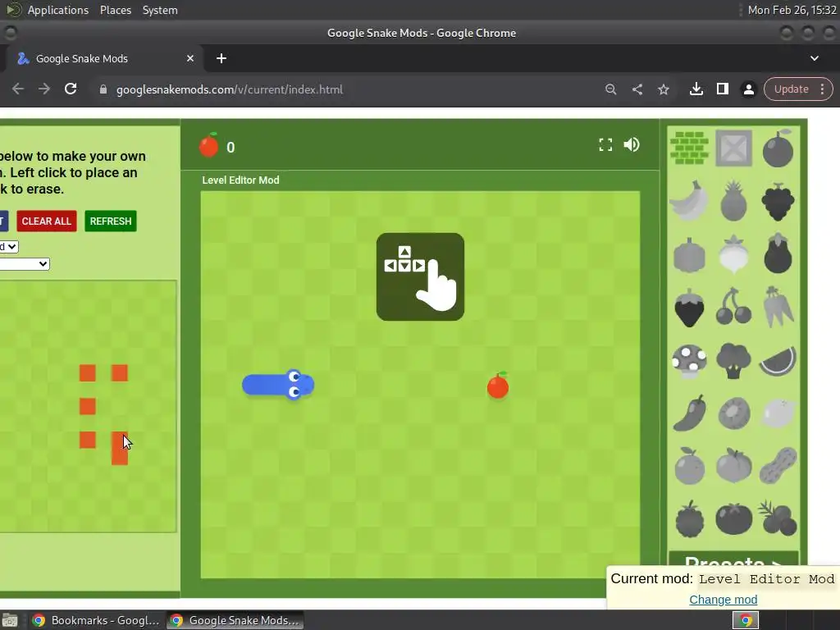This screenshot has height=630, width=840.
Task: Select the brick wall tile
Action: [x=689, y=148]
